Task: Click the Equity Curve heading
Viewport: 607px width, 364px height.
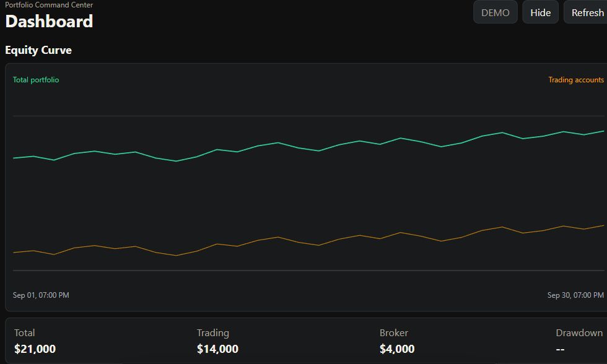Action: (38, 50)
